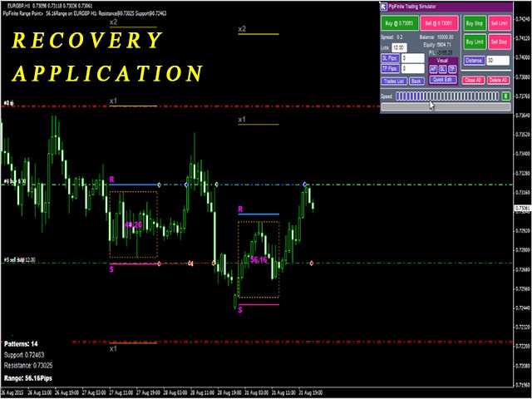Click the Resistance: 0.73025 text
This screenshot has width=532, height=399.
28,366
